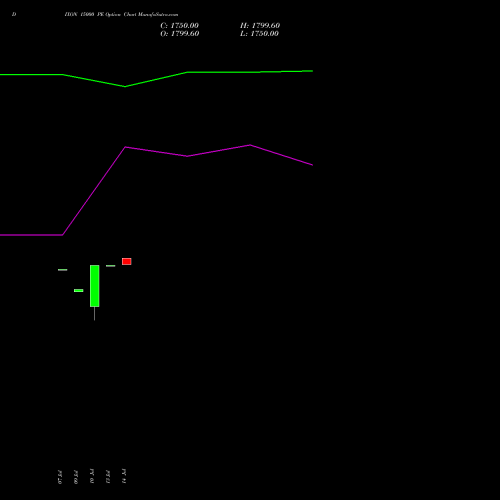Click the 07 Jul date axis label
The width and height of the screenshot is (500, 500).
click(60, 477)
